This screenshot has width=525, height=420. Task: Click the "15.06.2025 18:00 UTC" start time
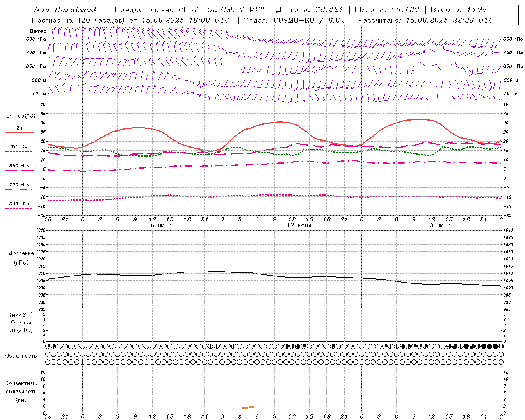(185, 20)
